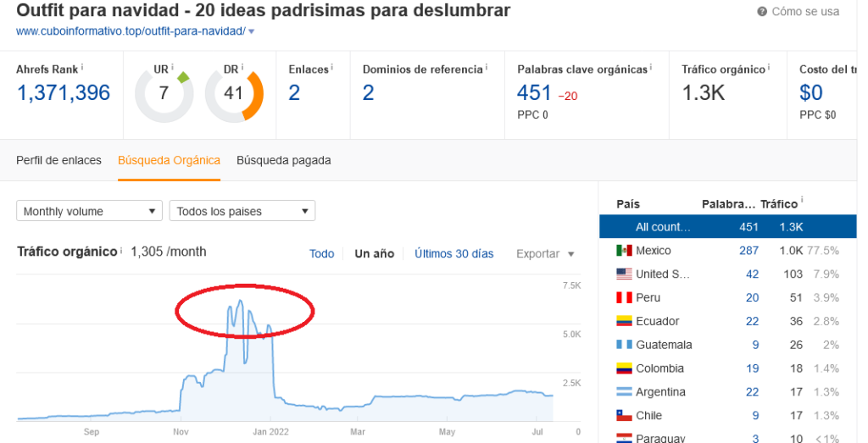This screenshot has width=868, height=443.
Task: Click the Mexico flag icon
Action: (x=624, y=251)
